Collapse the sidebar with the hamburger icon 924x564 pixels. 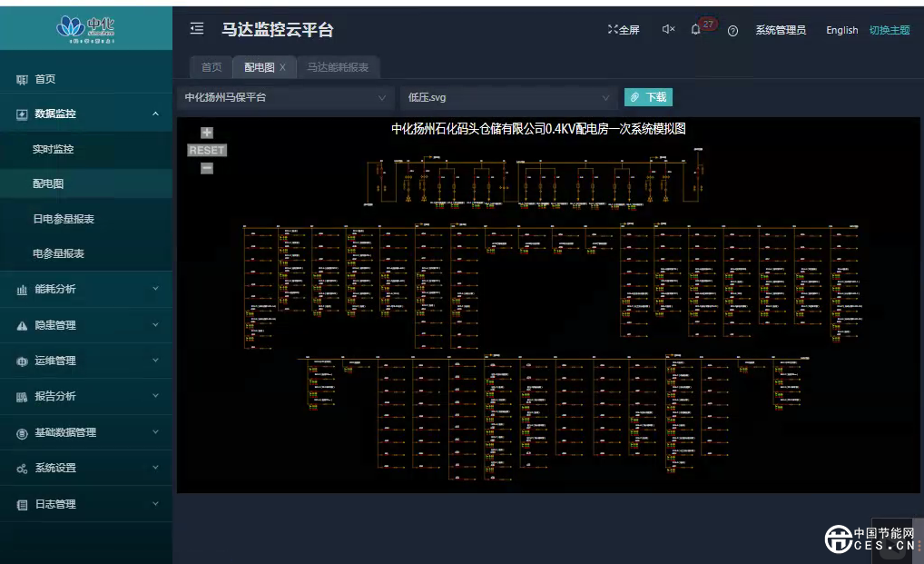(197, 28)
